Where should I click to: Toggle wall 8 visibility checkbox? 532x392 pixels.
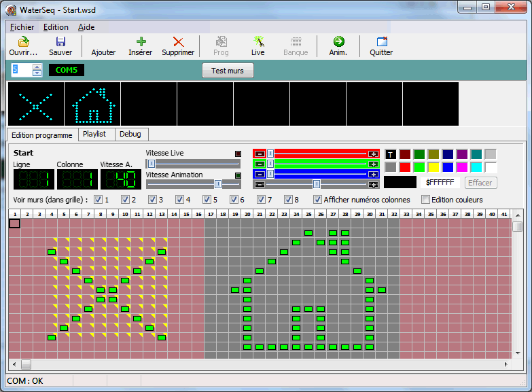(288, 200)
